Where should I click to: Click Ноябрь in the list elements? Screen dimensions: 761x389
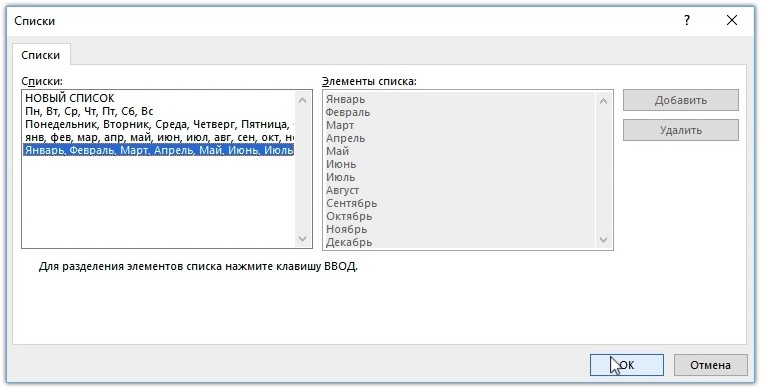coord(346,229)
